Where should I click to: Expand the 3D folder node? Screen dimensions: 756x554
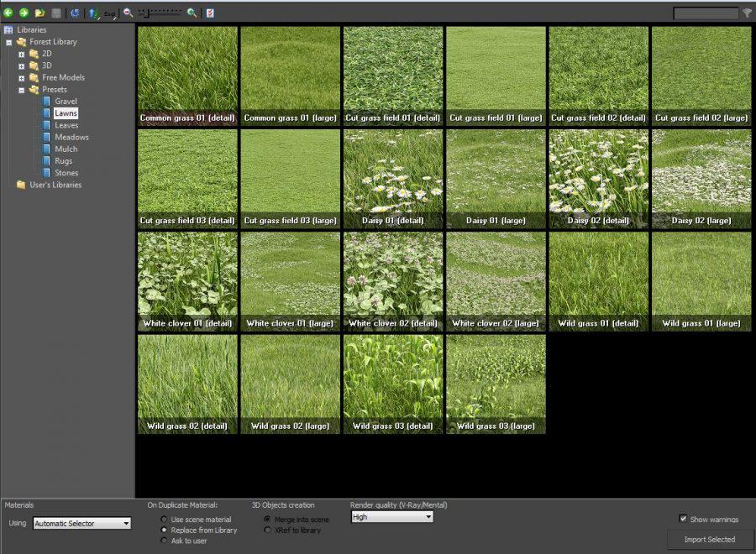tap(21, 66)
